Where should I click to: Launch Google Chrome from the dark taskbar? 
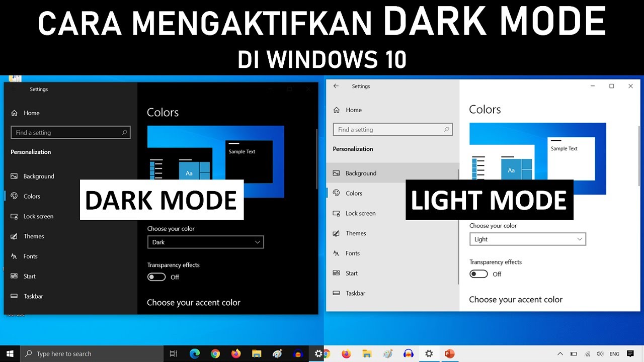click(x=215, y=354)
